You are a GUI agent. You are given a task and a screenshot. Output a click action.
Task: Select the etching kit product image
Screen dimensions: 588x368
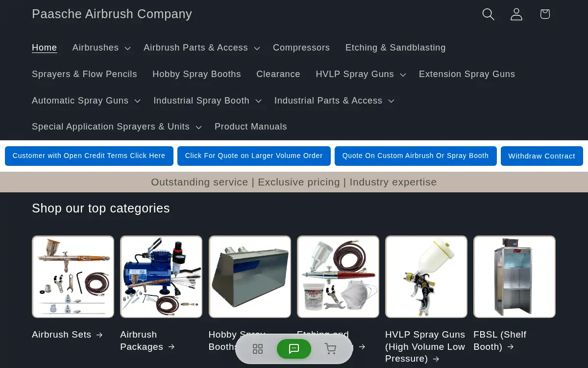click(x=338, y=277)
